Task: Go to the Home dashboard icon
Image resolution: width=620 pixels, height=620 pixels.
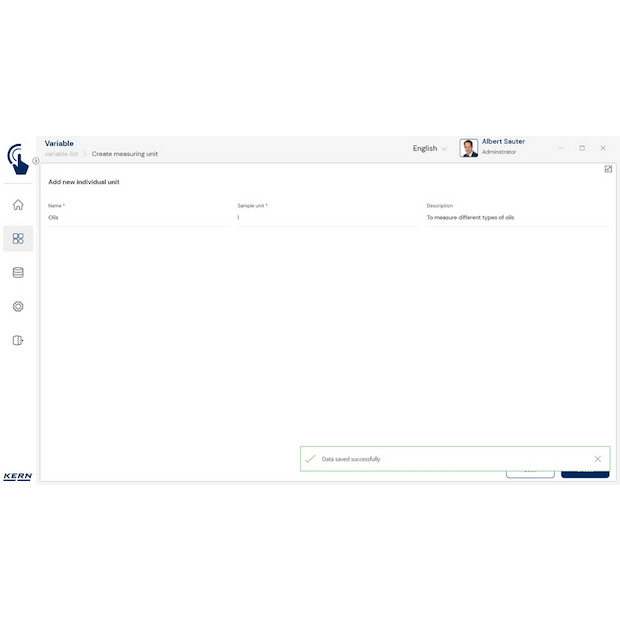Action: click(x=18, y=205)
